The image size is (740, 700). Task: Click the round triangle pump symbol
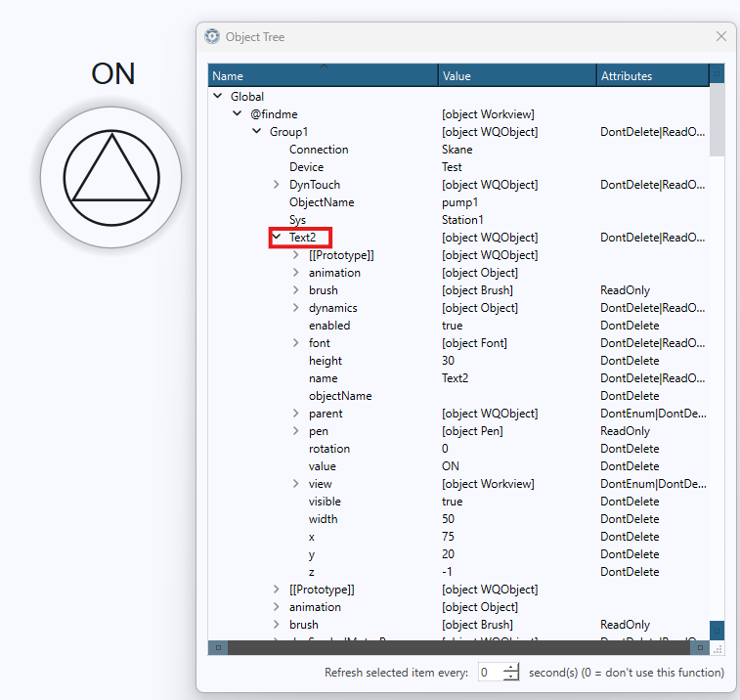pyautogui.click(x=110, y=177)
